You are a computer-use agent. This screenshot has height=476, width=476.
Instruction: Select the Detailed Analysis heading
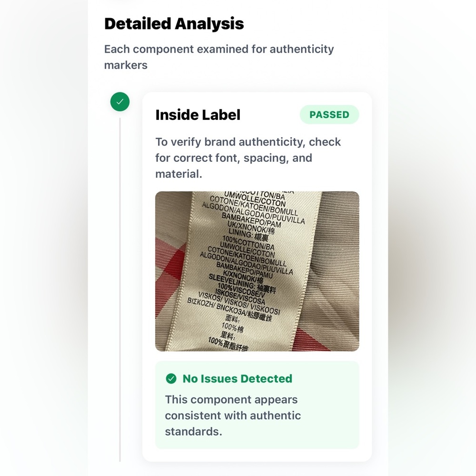174,24
